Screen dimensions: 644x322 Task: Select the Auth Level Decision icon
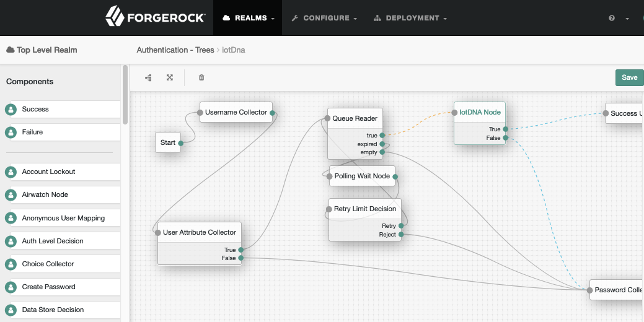(x=11, y=241)
